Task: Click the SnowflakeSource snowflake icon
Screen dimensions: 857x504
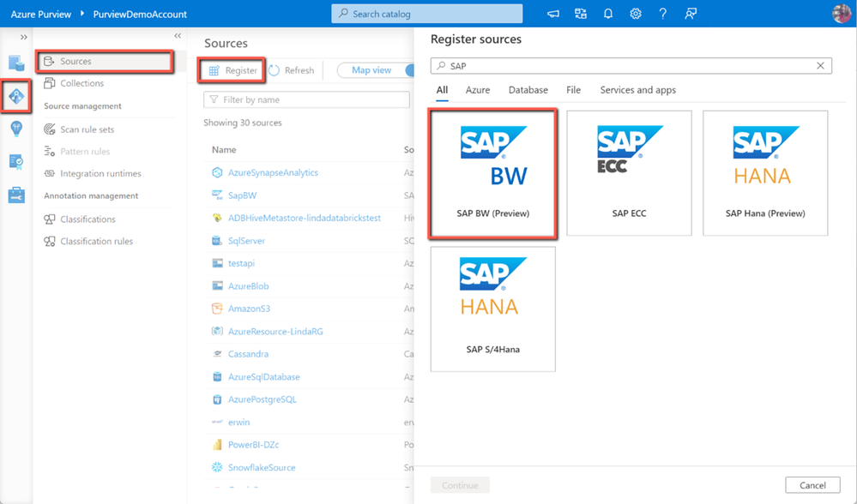Action: click(217, 467)
